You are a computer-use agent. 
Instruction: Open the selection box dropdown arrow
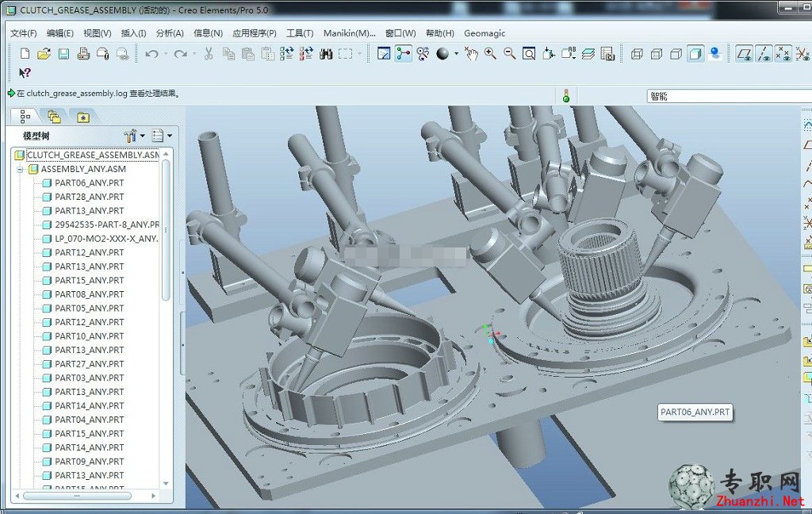click(359, 53)
